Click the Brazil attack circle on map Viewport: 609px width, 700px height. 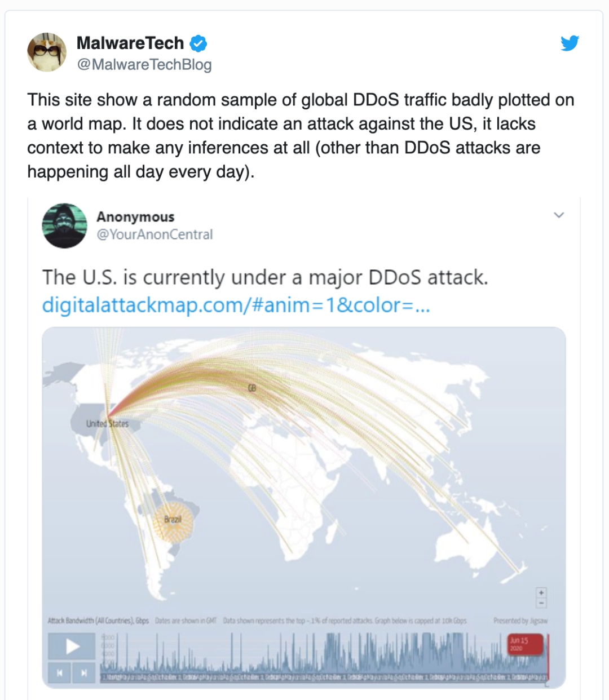pos(173,521)
